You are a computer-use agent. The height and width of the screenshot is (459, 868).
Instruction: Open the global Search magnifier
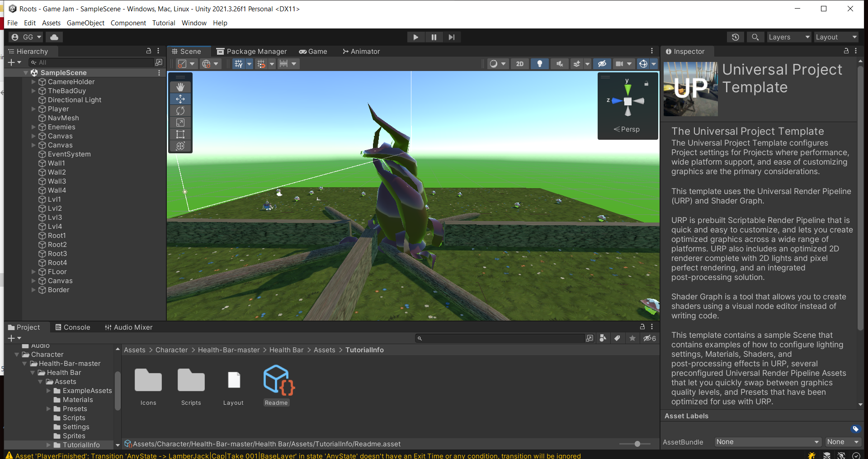[755, 37]
